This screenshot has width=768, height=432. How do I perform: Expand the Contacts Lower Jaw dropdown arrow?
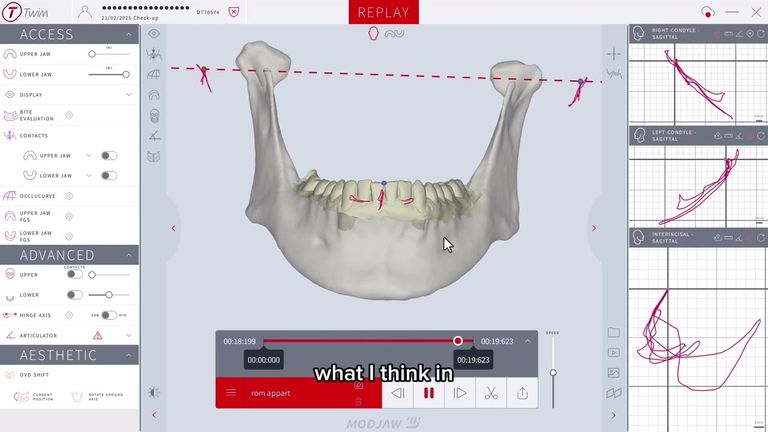pos(89,175)
